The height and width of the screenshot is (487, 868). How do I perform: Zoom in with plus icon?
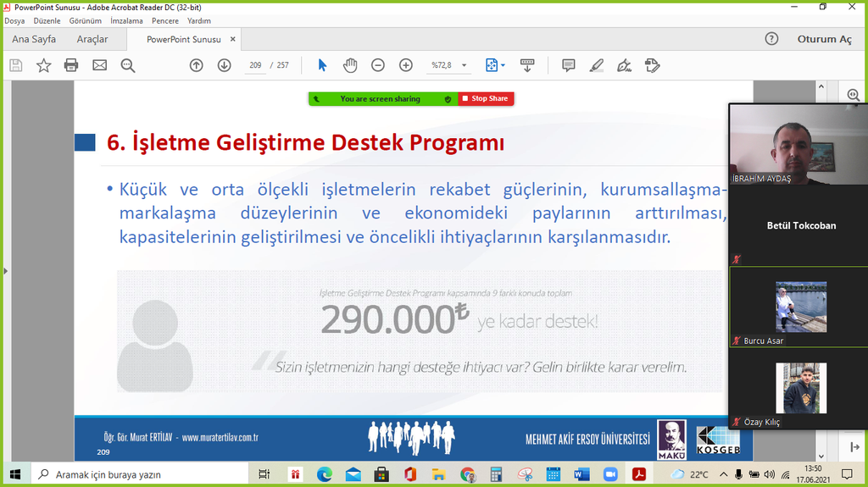406,65
